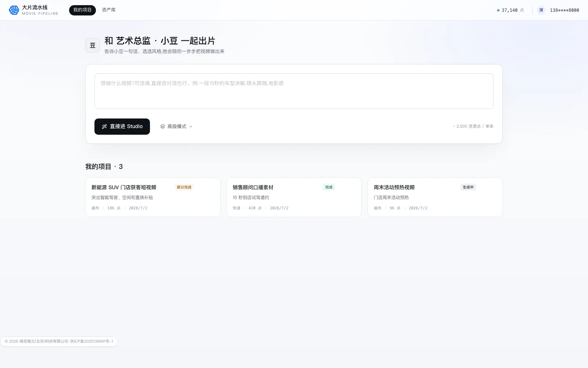This screenshot has width=588, height=368.
Task: Click the video idea text input box
Action: (x=294, y=91)
